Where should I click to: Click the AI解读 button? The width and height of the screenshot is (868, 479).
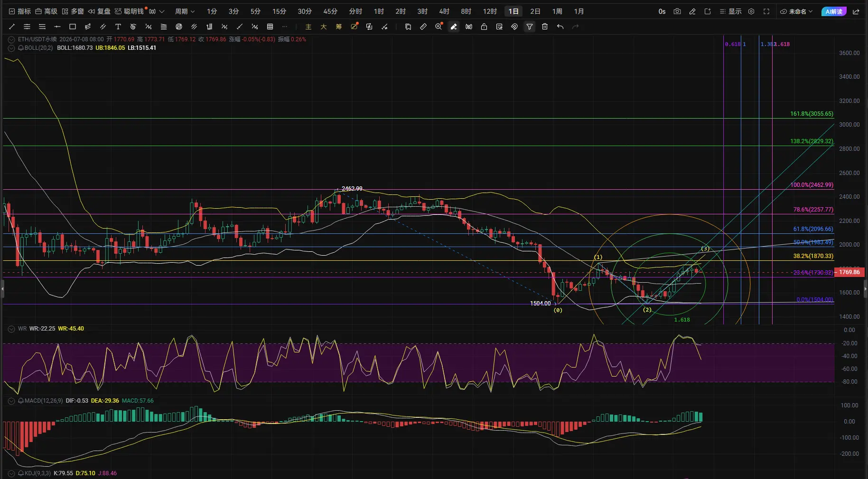pos(834,11)
